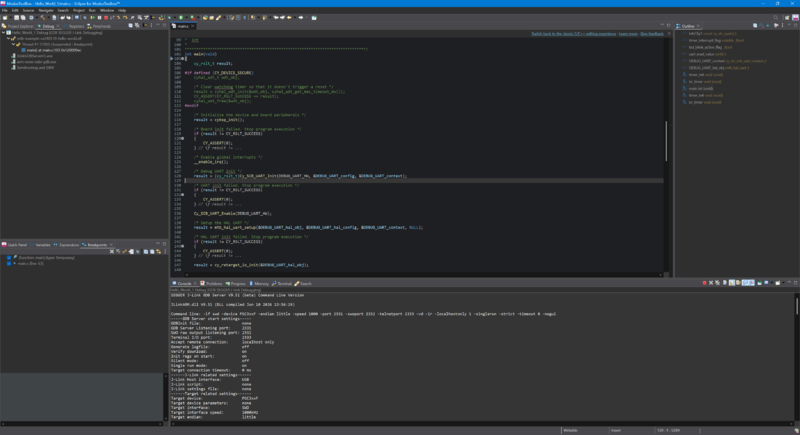The height and width of the screenshot is (435, 800).
Task: Open the dropdown arrow beside the Run launch icon
Action: [186, 17]
